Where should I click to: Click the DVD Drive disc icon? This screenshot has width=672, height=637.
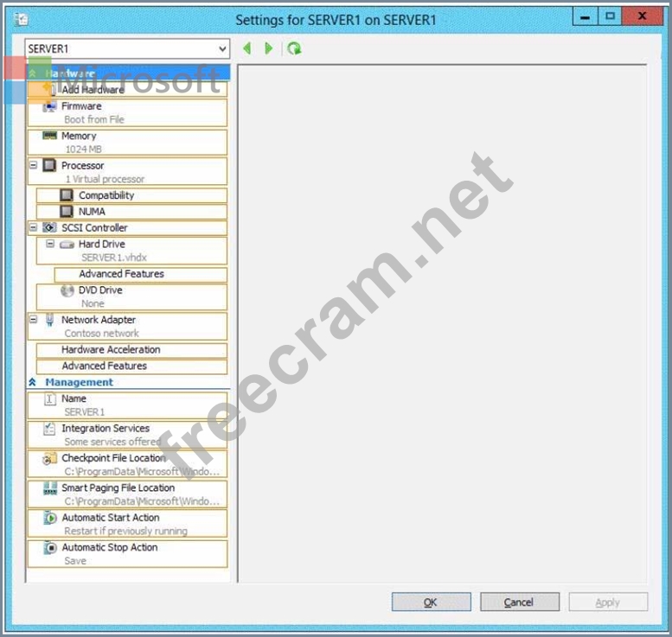tap(67, 290)
